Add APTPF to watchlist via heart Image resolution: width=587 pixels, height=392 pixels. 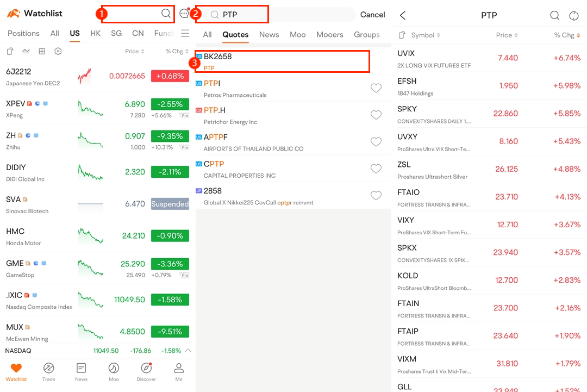click(x=376, y=142)
